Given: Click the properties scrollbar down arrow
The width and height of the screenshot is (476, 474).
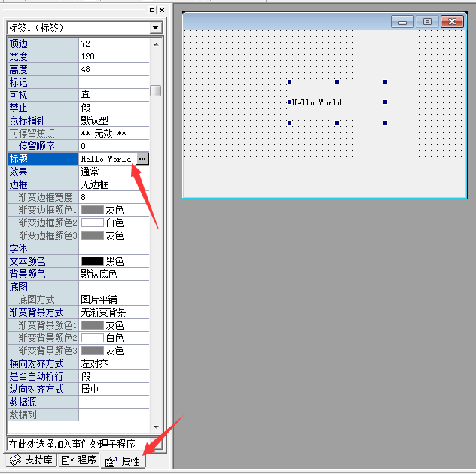Looking at the screenshot, I should (156, 427).
